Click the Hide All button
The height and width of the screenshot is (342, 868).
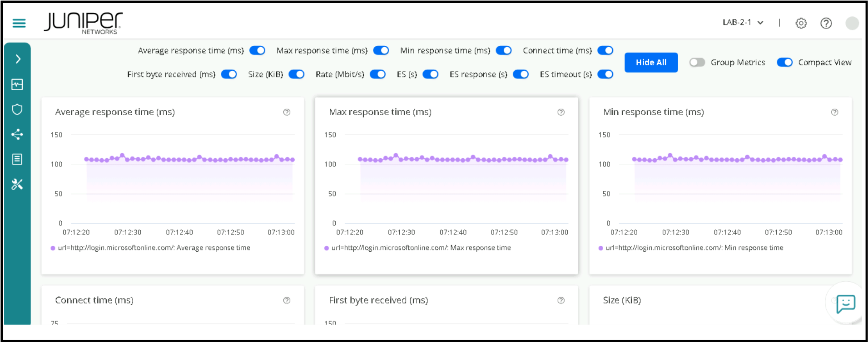coord(651,63)
